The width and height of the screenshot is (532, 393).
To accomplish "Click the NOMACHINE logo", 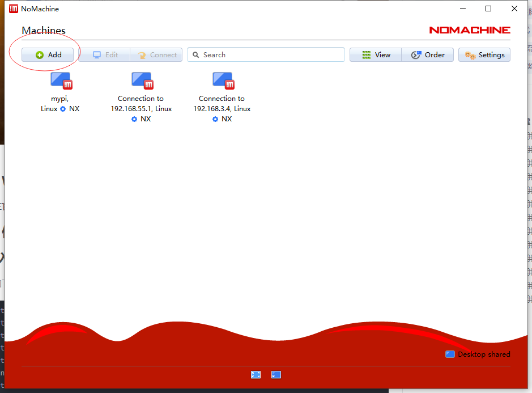I will [470, 30].
